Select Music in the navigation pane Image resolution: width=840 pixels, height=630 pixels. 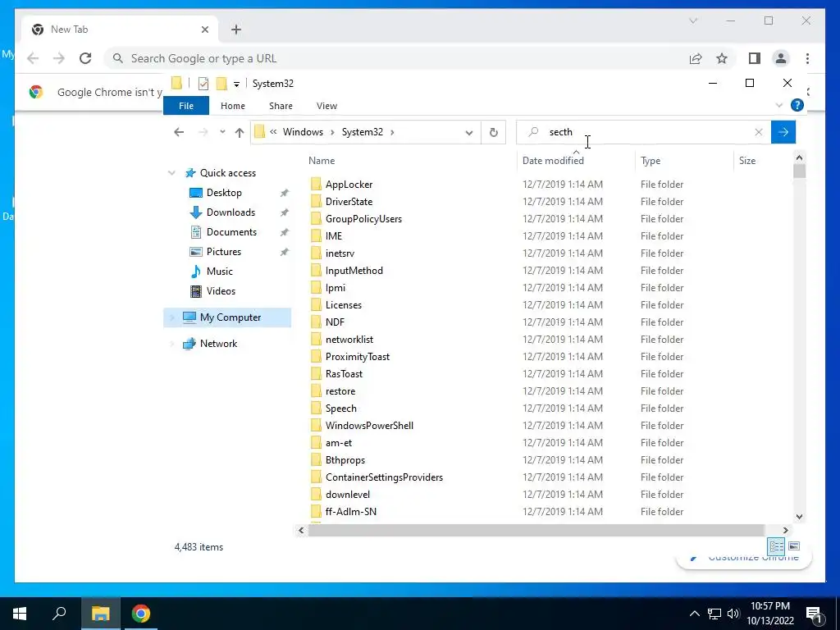pos(220,272)
